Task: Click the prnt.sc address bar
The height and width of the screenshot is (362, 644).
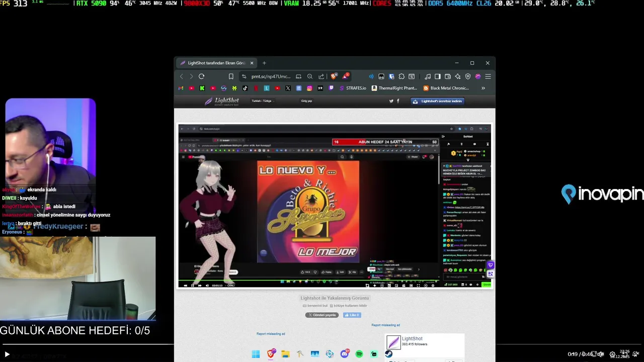Action: coord(271,76)
